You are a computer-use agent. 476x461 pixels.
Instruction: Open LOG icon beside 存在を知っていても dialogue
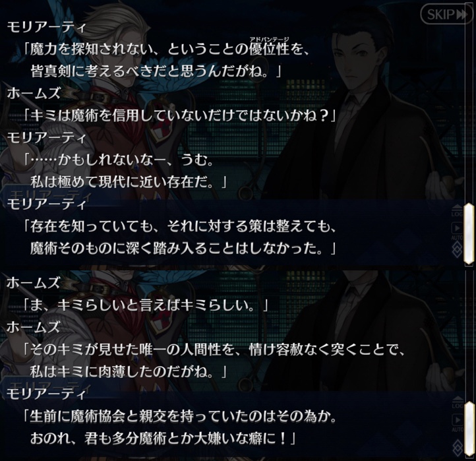point(457,211)
